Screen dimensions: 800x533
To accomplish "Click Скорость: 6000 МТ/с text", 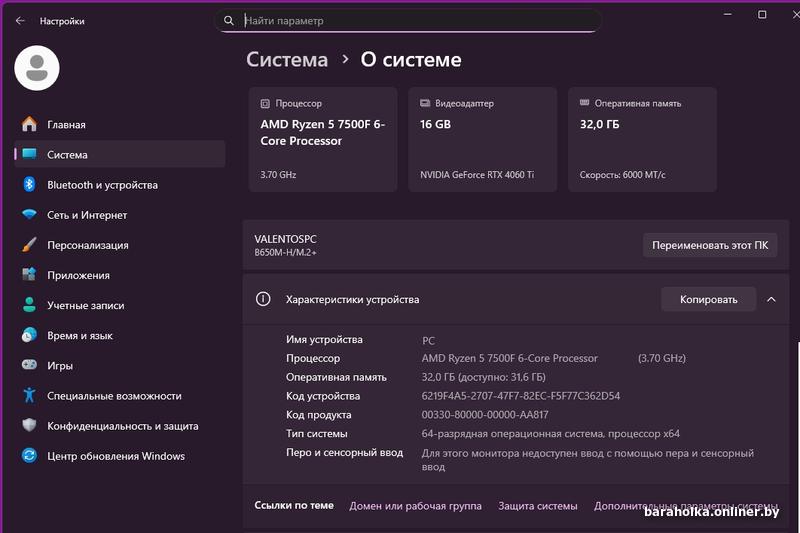I will (x=622, y=174).
